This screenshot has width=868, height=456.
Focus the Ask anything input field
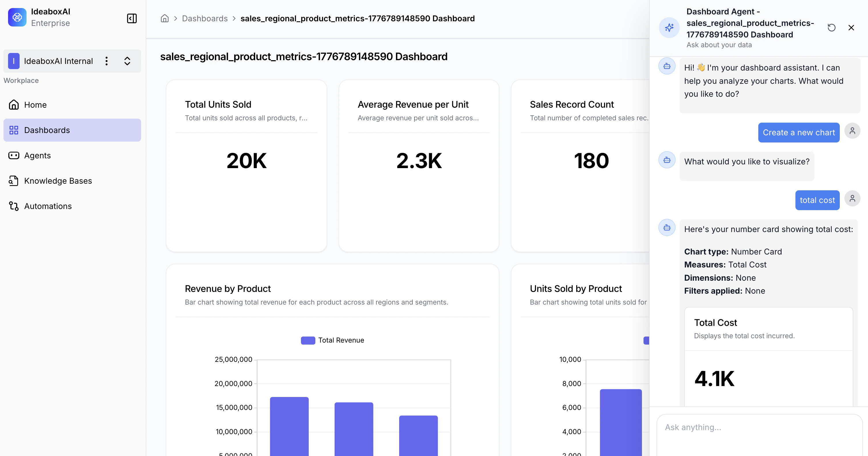[759, 434]
